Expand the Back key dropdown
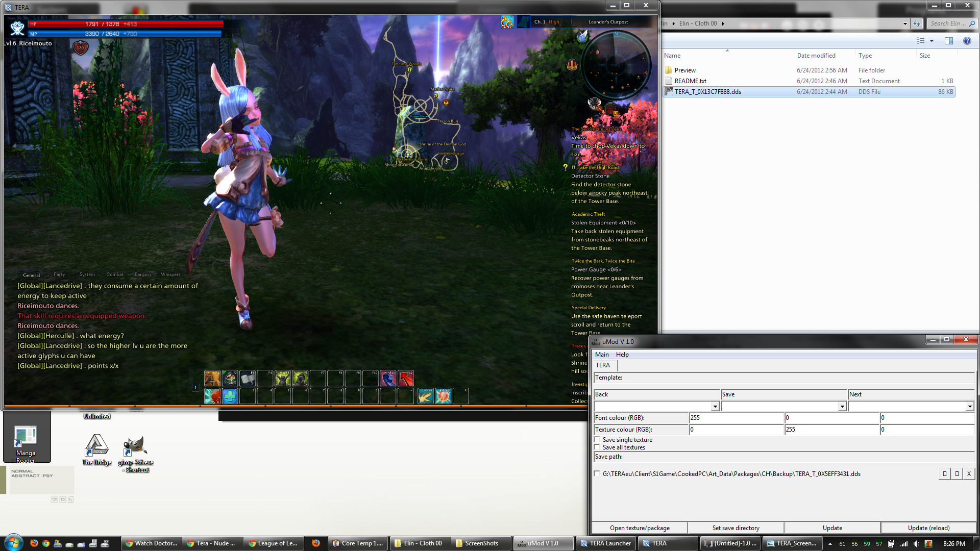The image size is (980, 551). pos(715,407)
